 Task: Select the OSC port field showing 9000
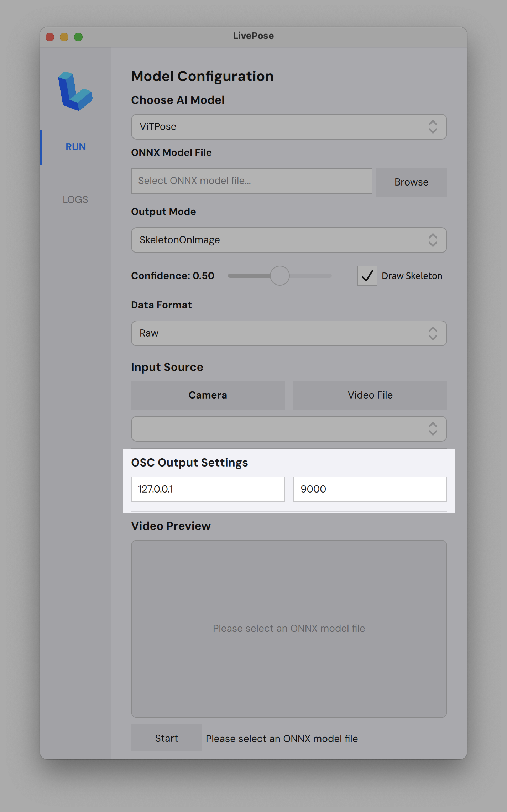point(370,489)
